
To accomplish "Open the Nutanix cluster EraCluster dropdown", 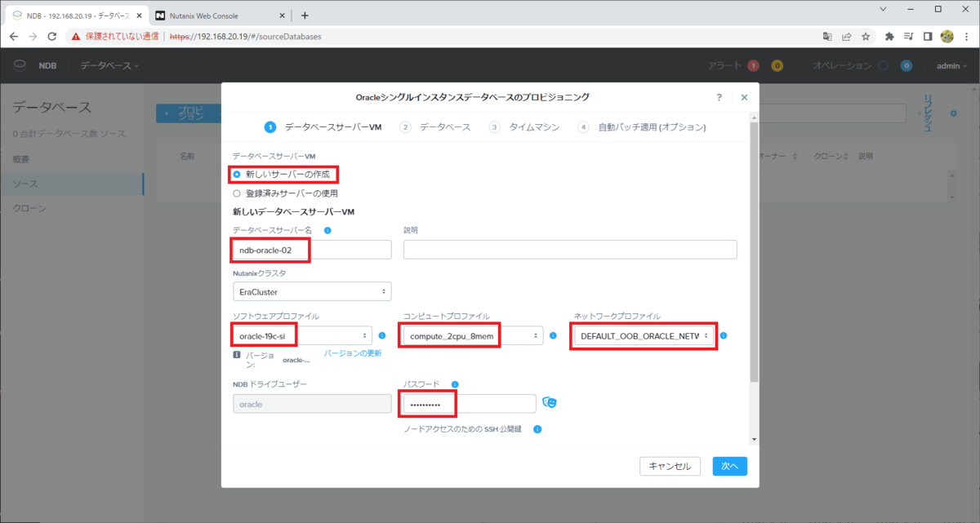I will click(x=312, y=291).
